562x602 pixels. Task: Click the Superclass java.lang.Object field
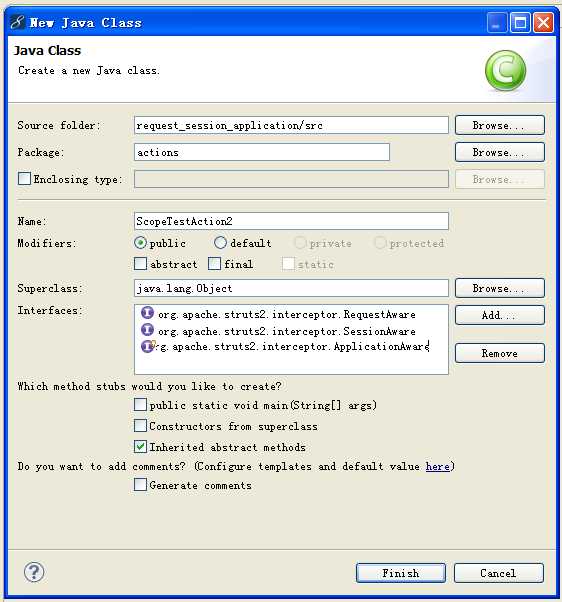pyautogui.click(x=291, y=288)
